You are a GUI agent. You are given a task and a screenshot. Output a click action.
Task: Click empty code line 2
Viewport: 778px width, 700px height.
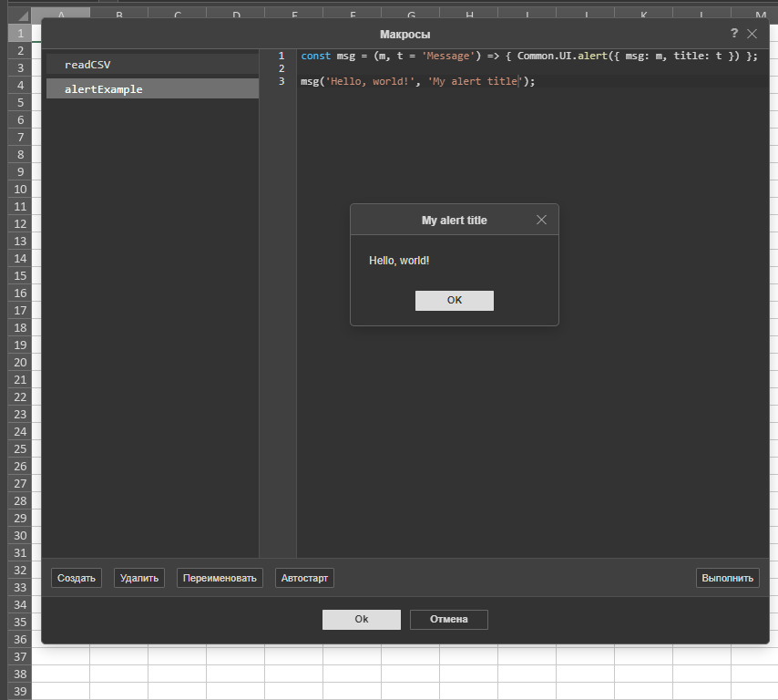click(532, 68)
